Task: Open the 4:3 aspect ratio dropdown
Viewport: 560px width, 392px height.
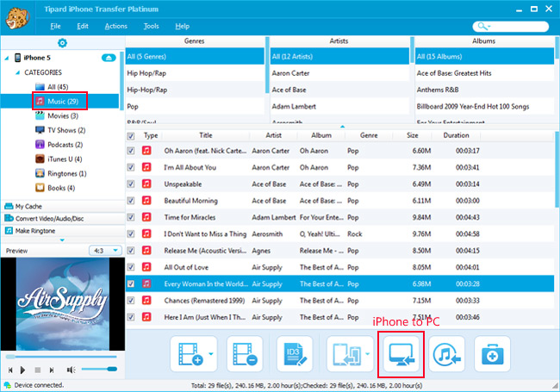Action: click(x=103, y=251)
